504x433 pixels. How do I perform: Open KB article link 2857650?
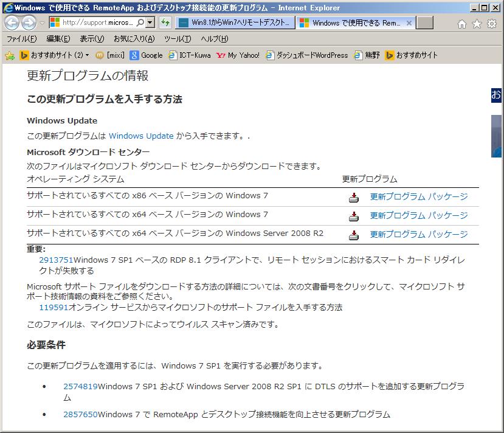[80, 415]
